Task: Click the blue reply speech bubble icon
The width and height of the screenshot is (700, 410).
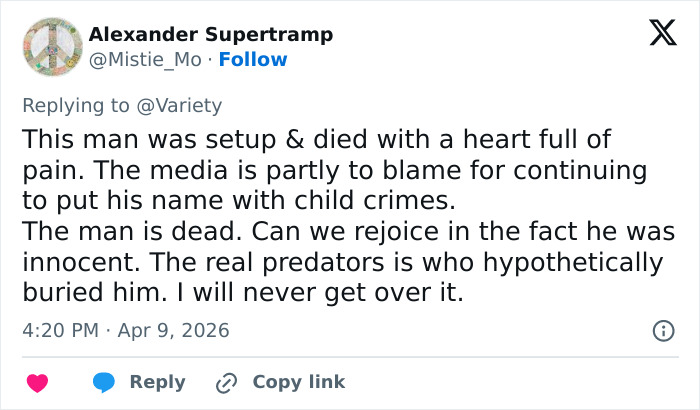Action: pyautogui.click(x=104, y=383)
